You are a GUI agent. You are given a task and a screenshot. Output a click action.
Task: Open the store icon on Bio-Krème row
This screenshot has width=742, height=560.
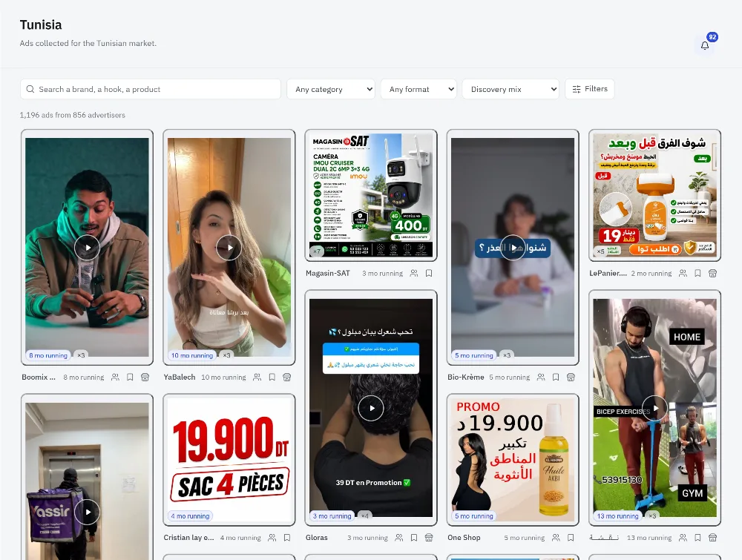pyautogui.click(x=571, y=377)
